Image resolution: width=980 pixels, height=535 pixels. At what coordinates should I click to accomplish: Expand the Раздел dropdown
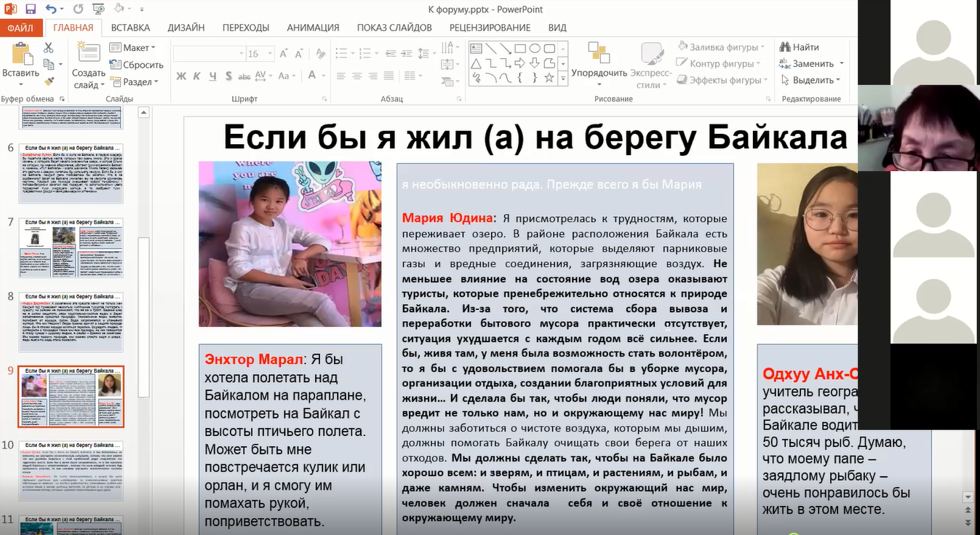point(135,82)
